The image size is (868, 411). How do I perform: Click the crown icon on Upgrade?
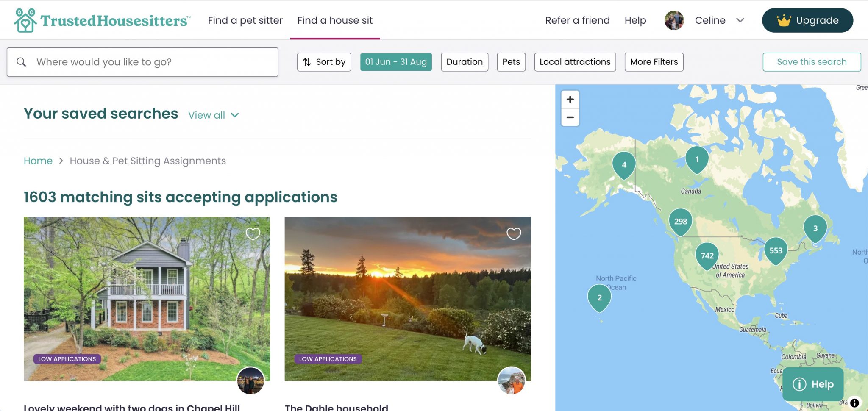pyautogui.click(x=784, y=20)
